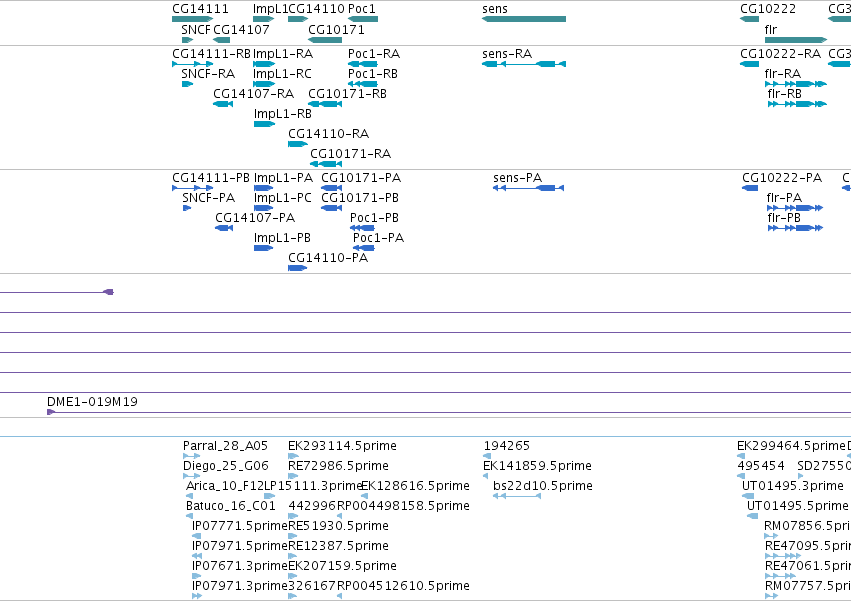Click the RE51930.5prime label
The width and height of the screenshot is (851, 601).
pyautogui.click(x=338, y=526)
